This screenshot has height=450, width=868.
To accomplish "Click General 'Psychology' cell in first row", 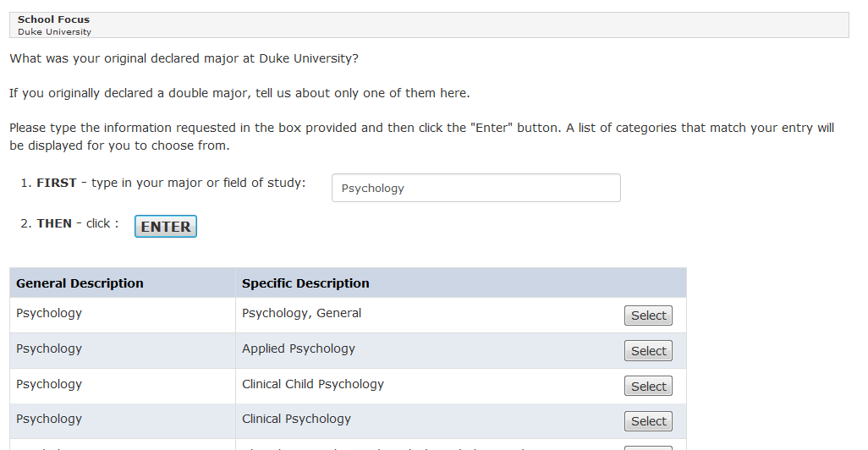I will point(49,313).
